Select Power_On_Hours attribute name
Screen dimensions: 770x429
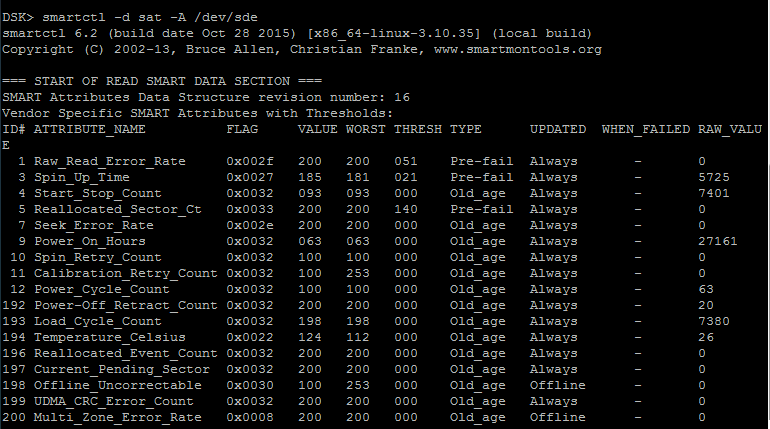tap(89, 241)
